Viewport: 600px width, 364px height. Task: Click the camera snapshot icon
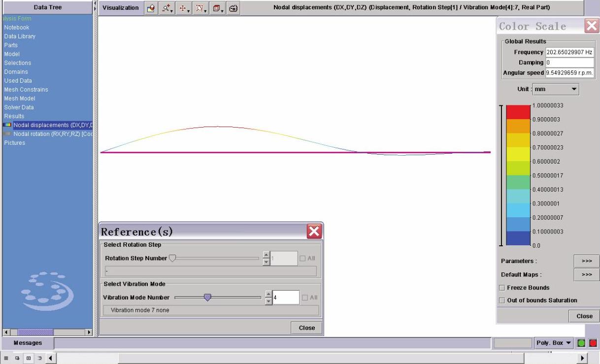[234, 8]
